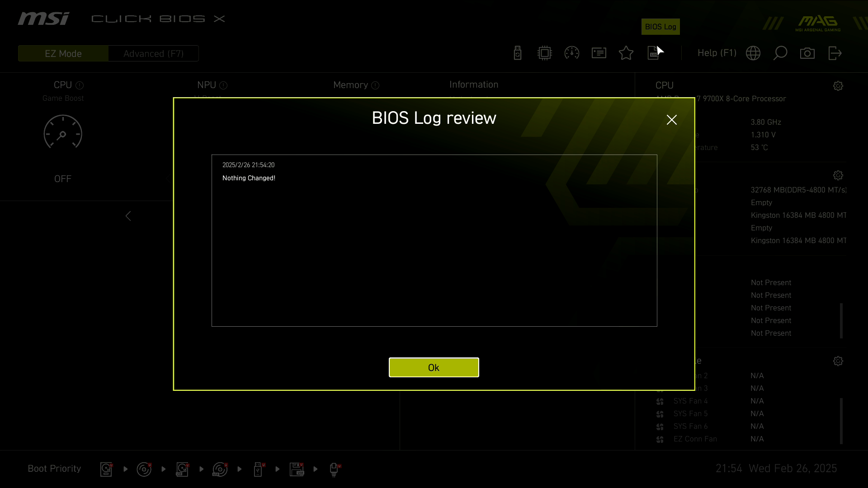
Task: Click the left navigation chevron arrow
Action: pos(128,216)
